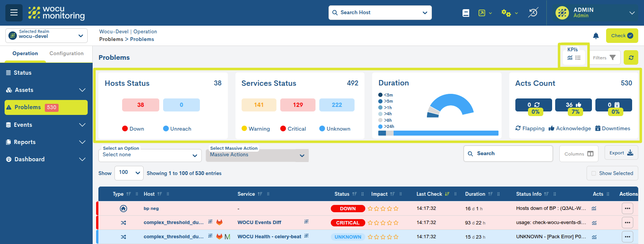Screen dimensions: 644x244
Task: Click the red Critical 129 services badge
Action: [x=297, y=105]
